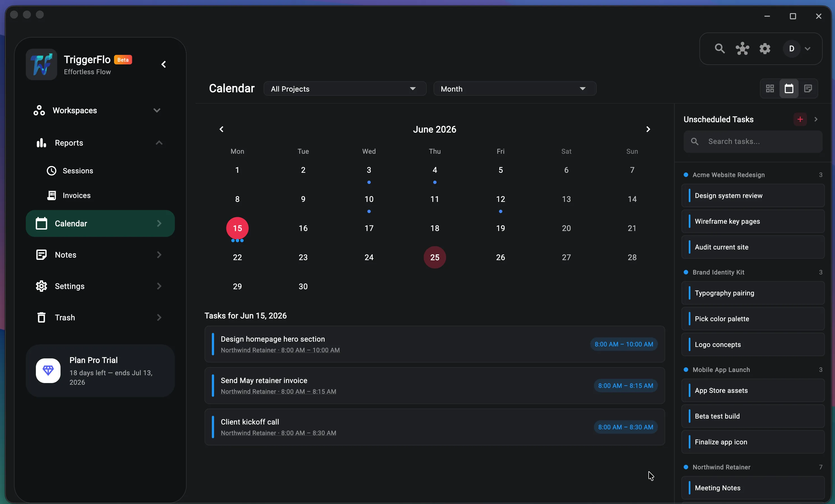The width and height of the screenshot is (835, 504).
Task: Select Meeting Notes task
Action: click(x=753, y=488)
